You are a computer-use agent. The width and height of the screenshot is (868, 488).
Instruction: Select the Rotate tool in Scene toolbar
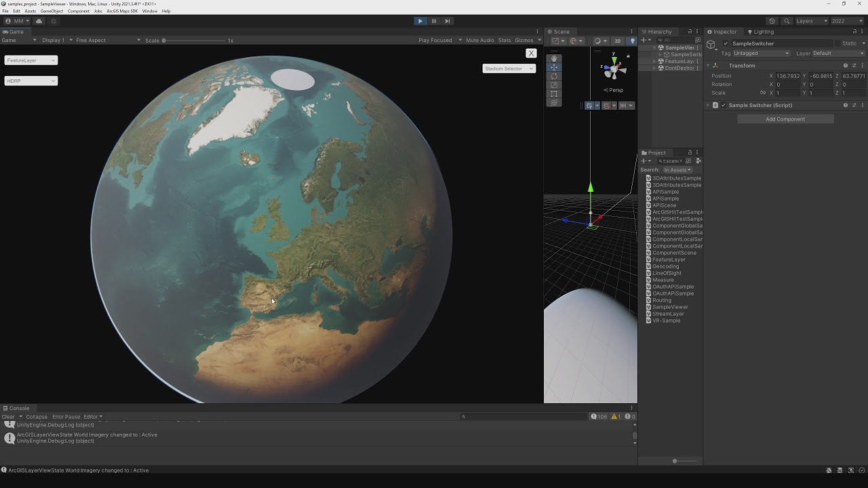[554, 76]
